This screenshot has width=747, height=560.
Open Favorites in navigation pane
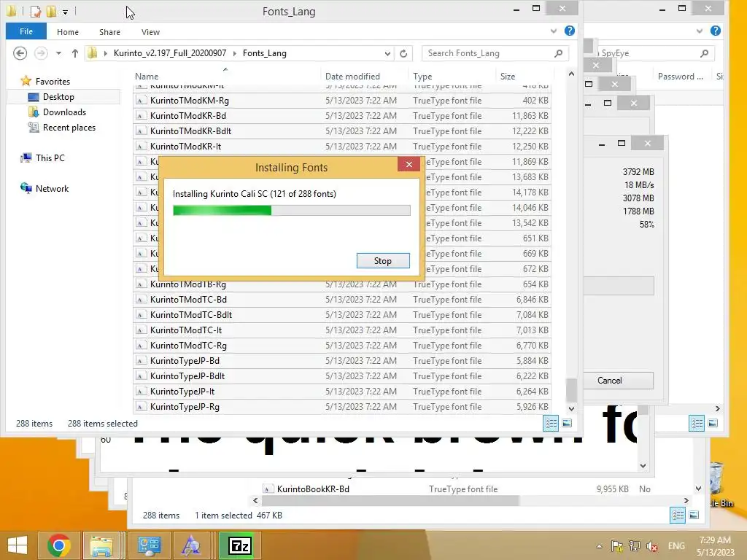[x=53, y=82]
